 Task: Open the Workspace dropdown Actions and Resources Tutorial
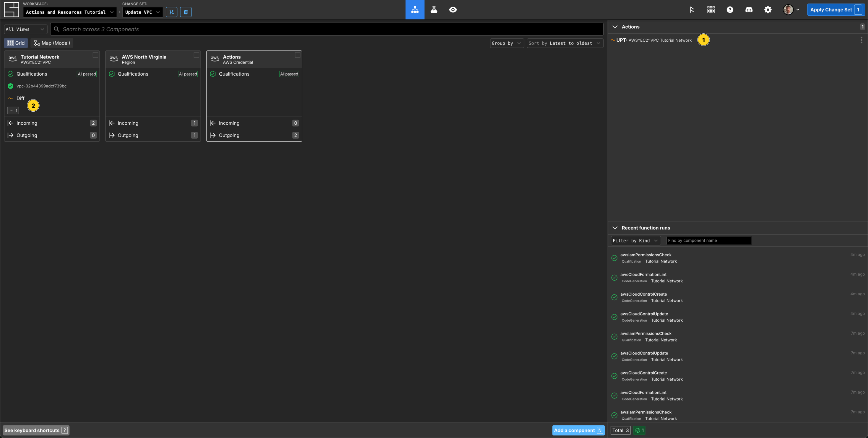[x=70, y=12]
